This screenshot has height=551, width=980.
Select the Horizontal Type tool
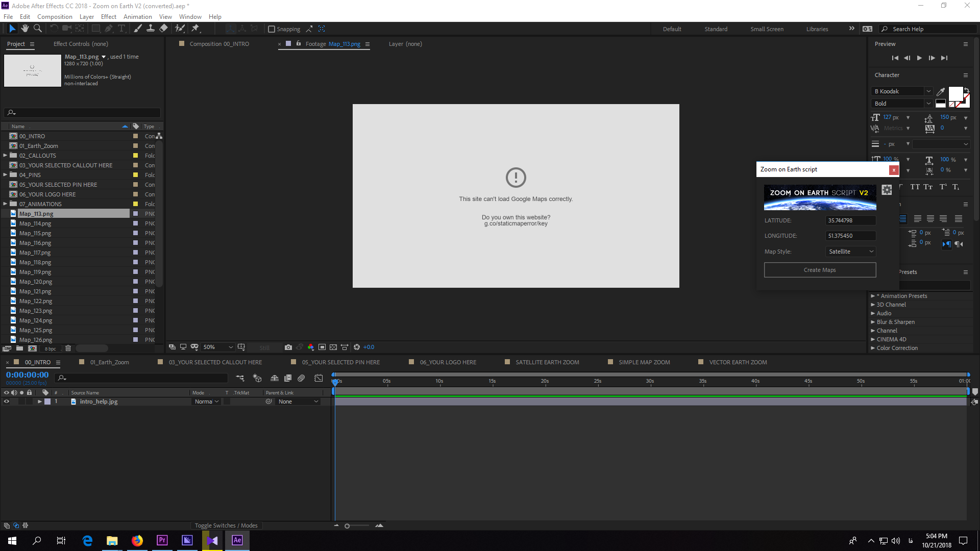121,29
